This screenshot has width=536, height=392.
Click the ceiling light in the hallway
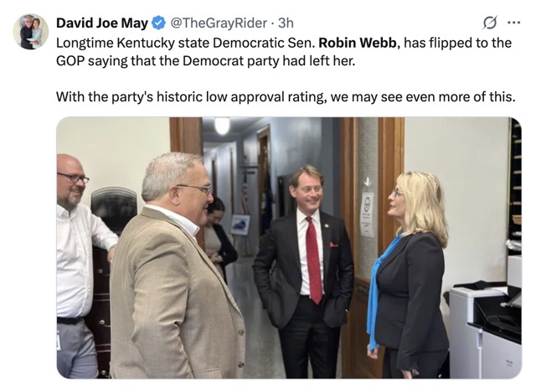pyautogui.click(x=222, y=126)
